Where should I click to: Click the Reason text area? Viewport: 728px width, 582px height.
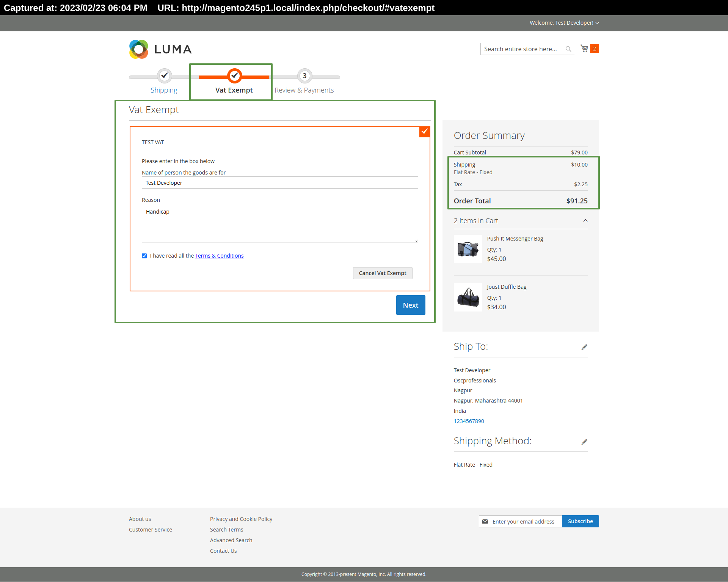click(x=280, y=223)
